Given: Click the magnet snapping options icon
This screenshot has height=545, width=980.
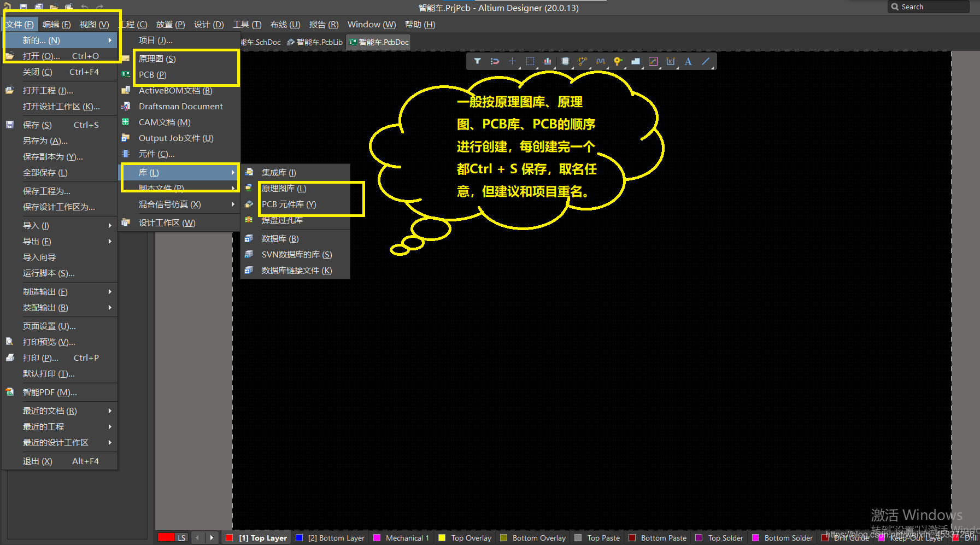Looking at the screenshot, I should point(495,61).
